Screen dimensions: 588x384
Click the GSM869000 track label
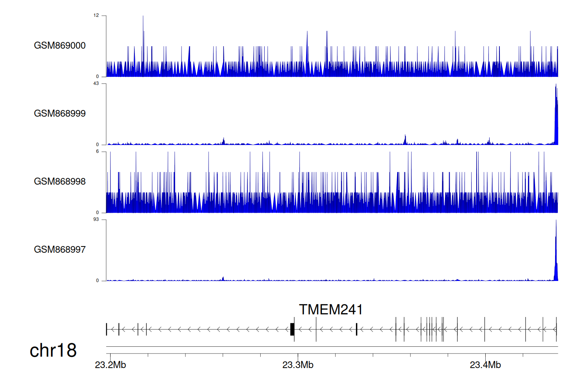(60, 45)
